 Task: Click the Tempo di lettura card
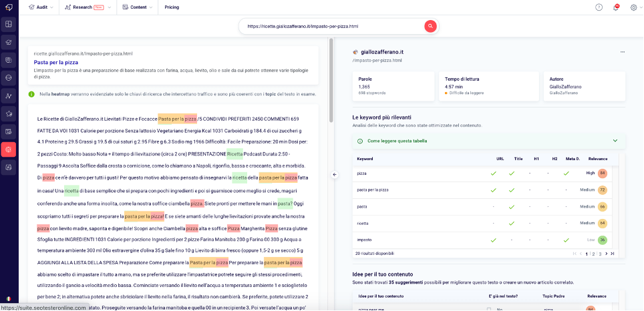pyautogui.click(x=489, y=86)
